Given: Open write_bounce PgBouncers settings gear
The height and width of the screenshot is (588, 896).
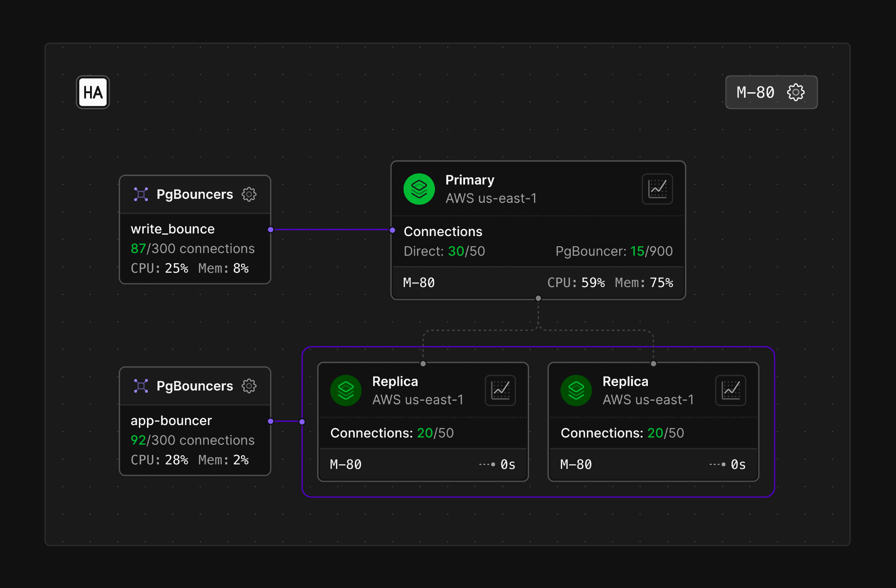Looking at the screenshot, I should 249,194.
